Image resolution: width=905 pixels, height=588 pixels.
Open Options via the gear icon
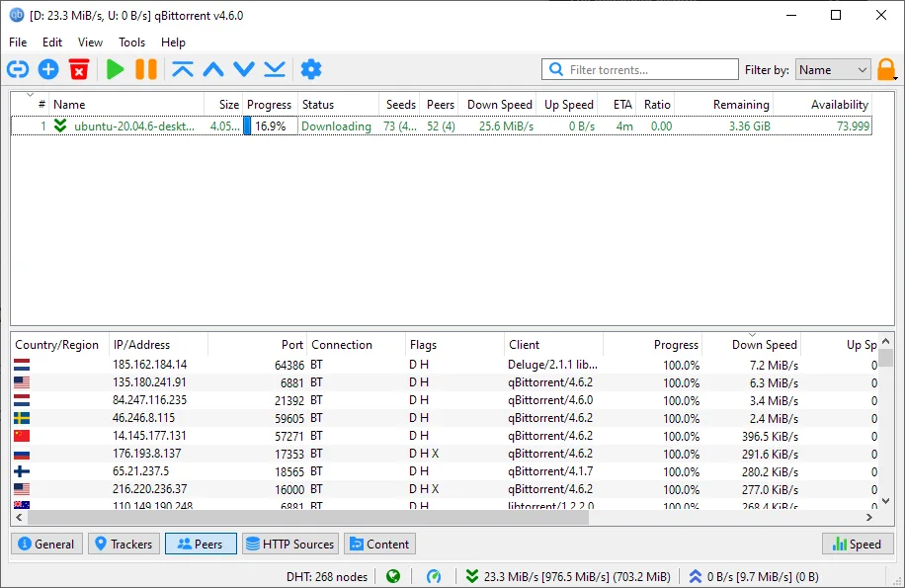tap(311, 70)
